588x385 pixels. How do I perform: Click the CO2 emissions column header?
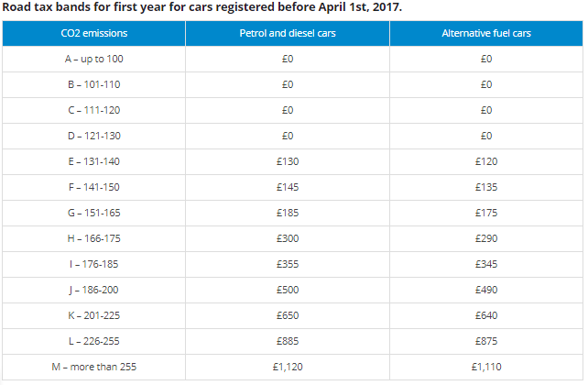tap(93, 33)
